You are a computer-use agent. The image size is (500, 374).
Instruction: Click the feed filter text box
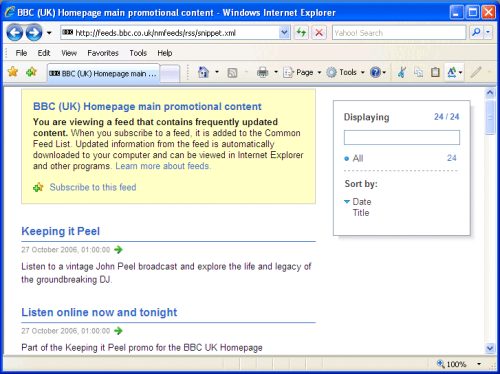(x=402, y=137)
